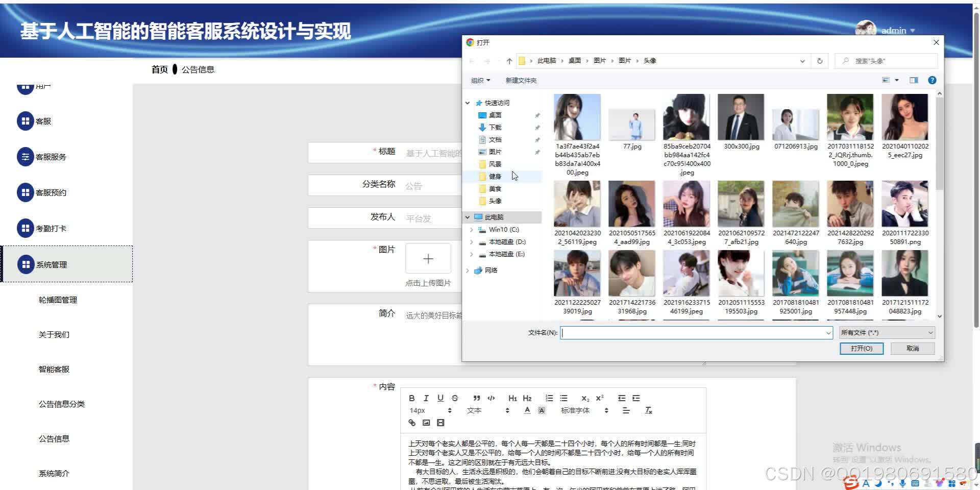Expand the Win10 (C:) drive tree node
The width and height of the screenshot is (980, 490).
[x=471, y=229]
